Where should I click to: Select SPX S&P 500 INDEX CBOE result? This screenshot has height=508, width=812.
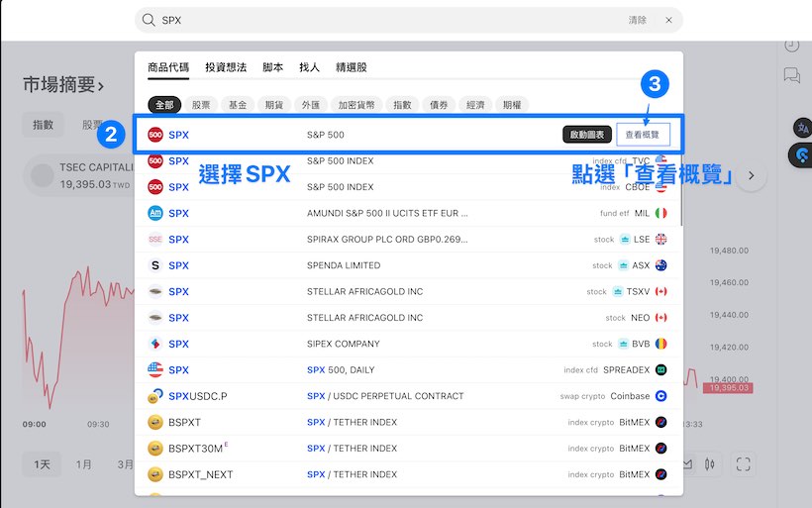pos(408,187)
